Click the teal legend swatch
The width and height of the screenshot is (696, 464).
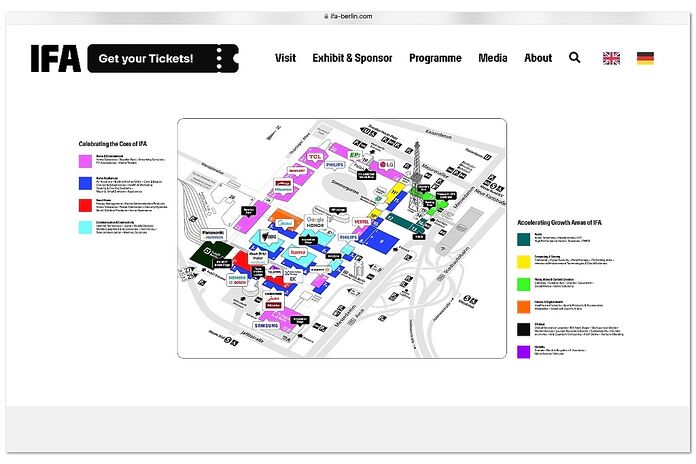[x=524, y=239]
